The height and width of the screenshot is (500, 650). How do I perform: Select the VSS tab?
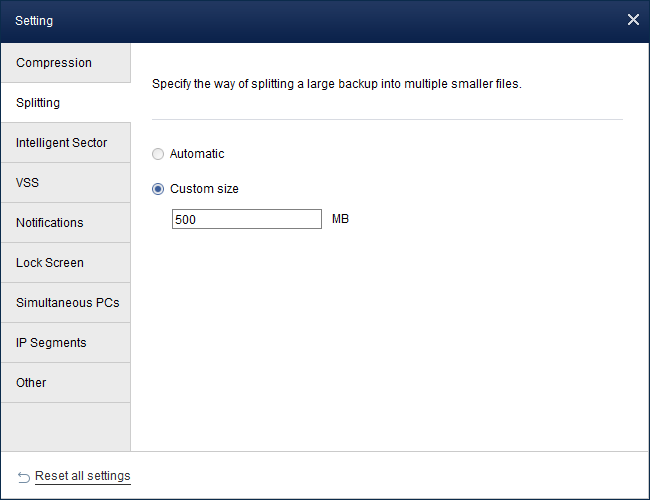pos(65,183)
